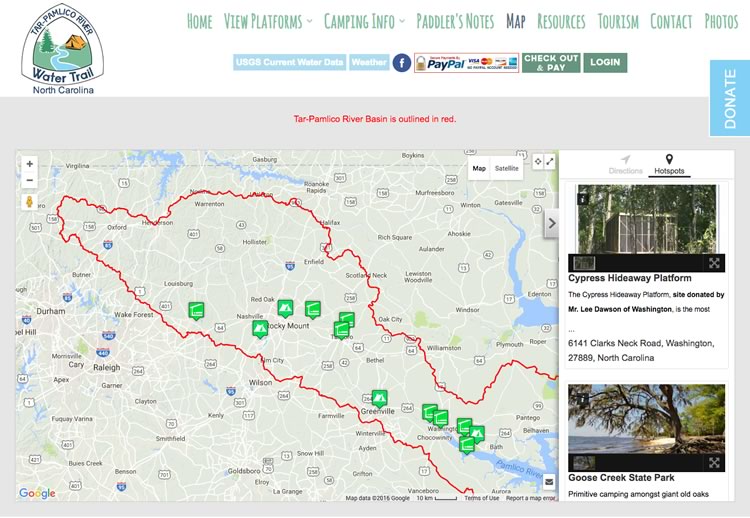Select the Hotspots tab
750x518 pixels.
[x=669, y=165]
